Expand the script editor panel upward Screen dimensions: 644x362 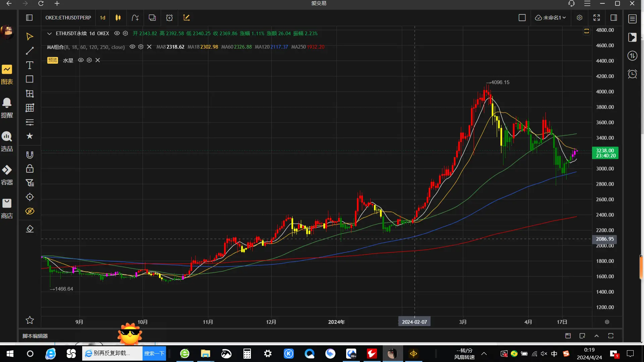point(596,336)
